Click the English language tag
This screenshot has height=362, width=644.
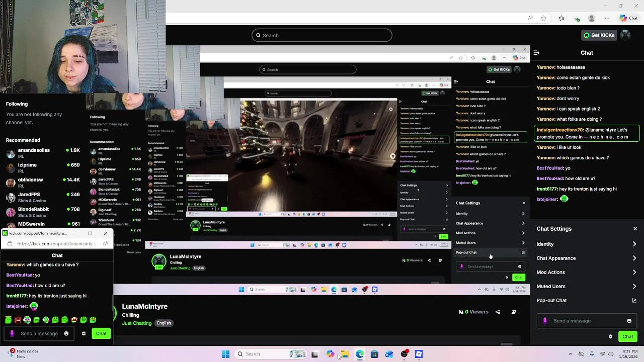(x=164, y=323)
